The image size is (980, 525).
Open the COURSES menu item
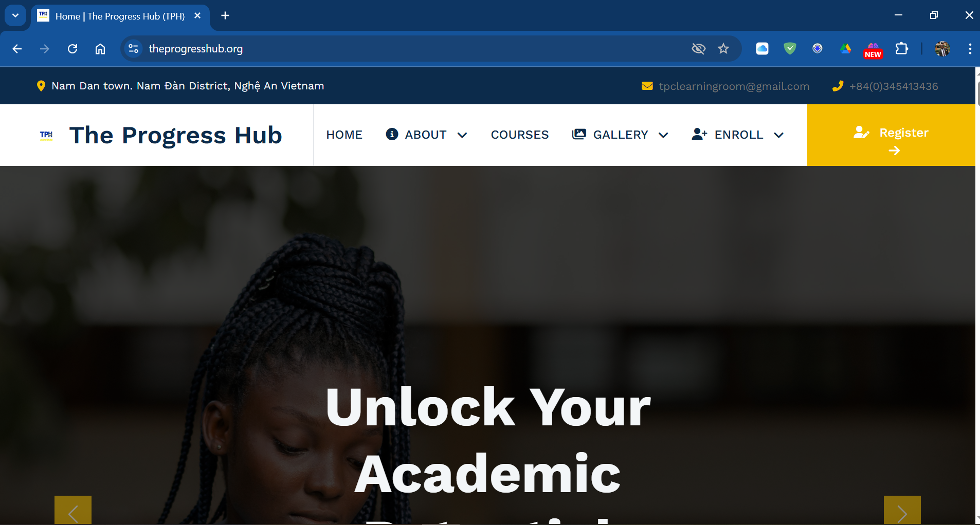[520, 135]
